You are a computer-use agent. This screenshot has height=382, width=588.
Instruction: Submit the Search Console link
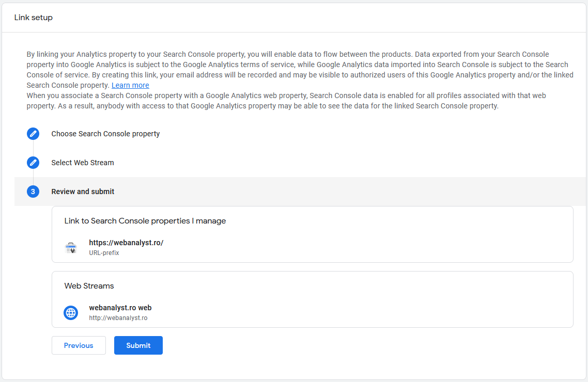pos(138,345)
